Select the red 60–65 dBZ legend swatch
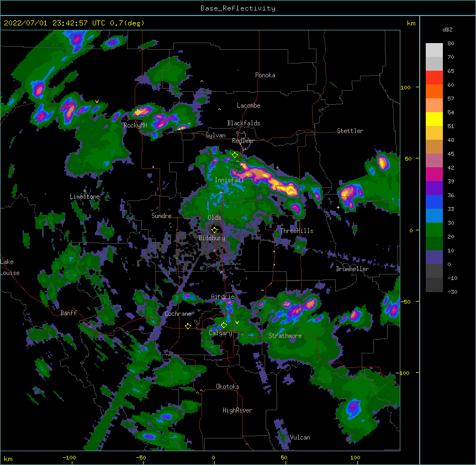The height and width of the screenshot is (465, 476). [434, 78]
